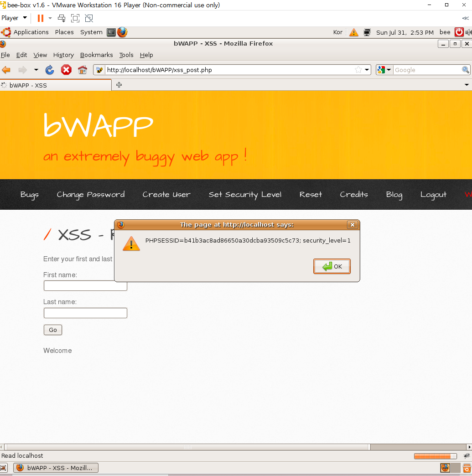Screen dimensions: 472x476
Task: Click the volume speaker icon
Action: point(468,32)
